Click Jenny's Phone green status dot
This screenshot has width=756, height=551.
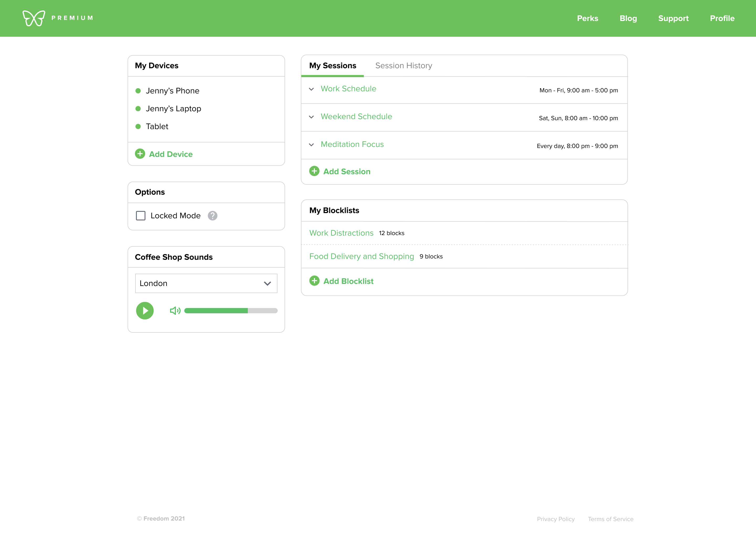coord(138,91)
